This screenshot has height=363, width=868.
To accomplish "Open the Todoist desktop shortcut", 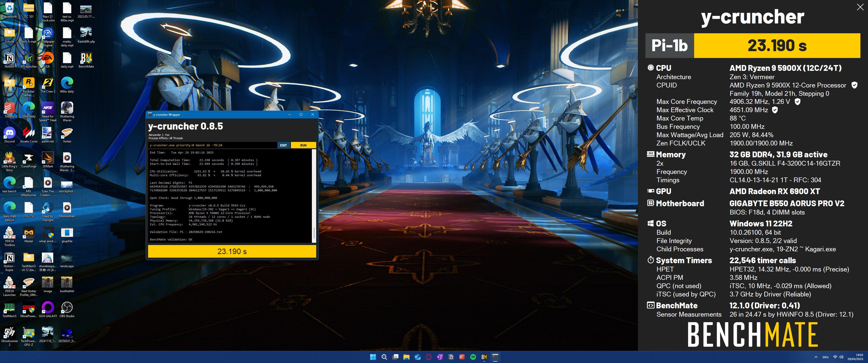I will (9, 110).
